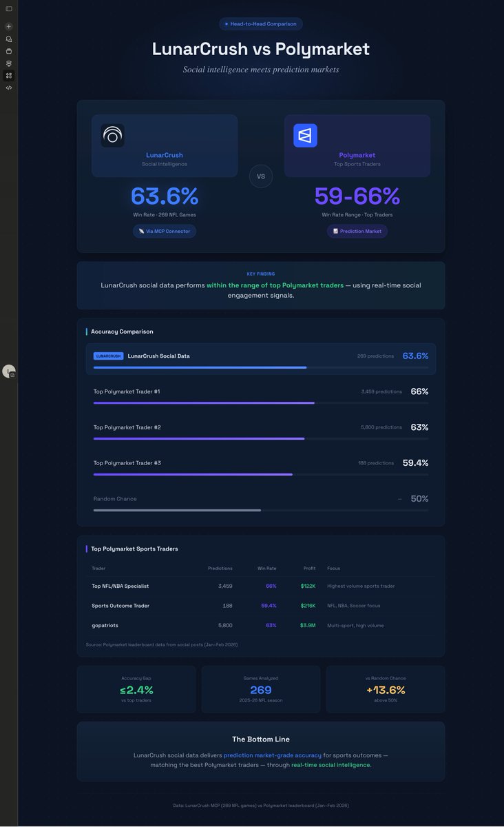
Task: Click 'Top Polymarket Trader #1' label
Action: coord(127,391)
